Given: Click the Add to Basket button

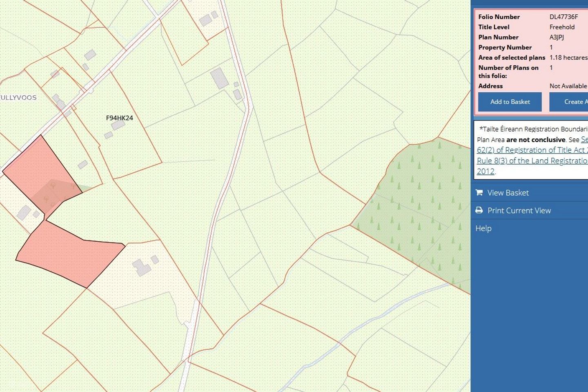Looking at the screenshot, I should pos(510,102).
